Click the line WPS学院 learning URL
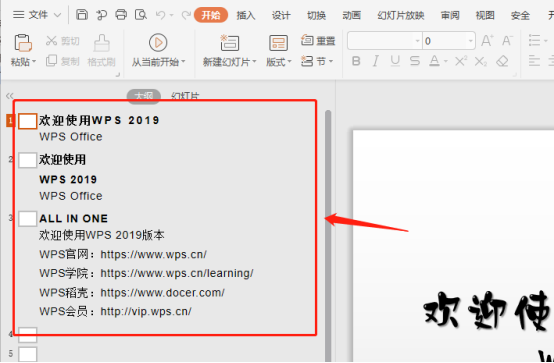 [146, 273]
